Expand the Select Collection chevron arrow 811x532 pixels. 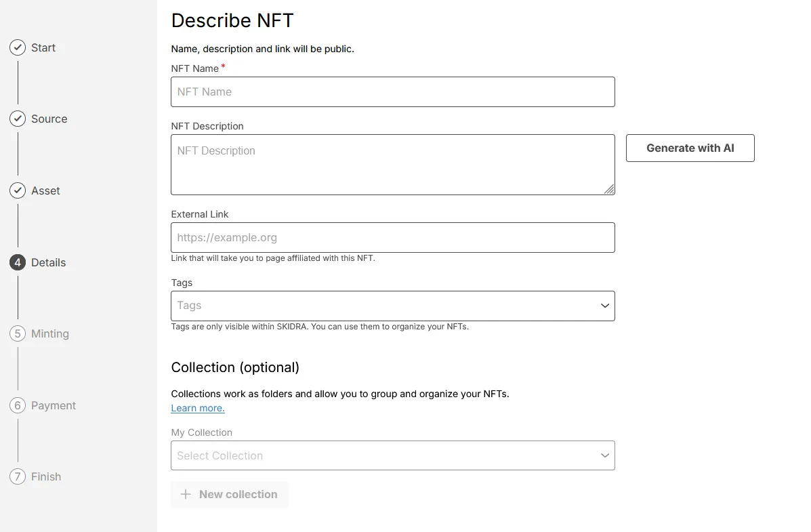coord(604,455)
